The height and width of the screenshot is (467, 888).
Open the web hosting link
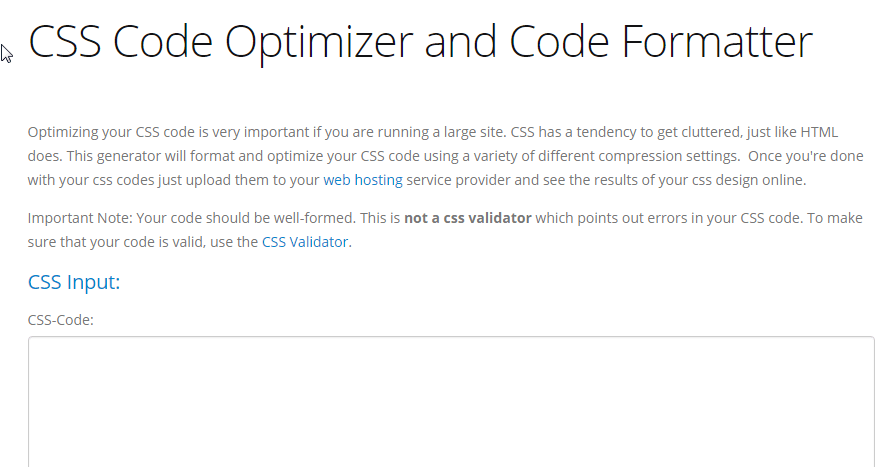point(362,181)
